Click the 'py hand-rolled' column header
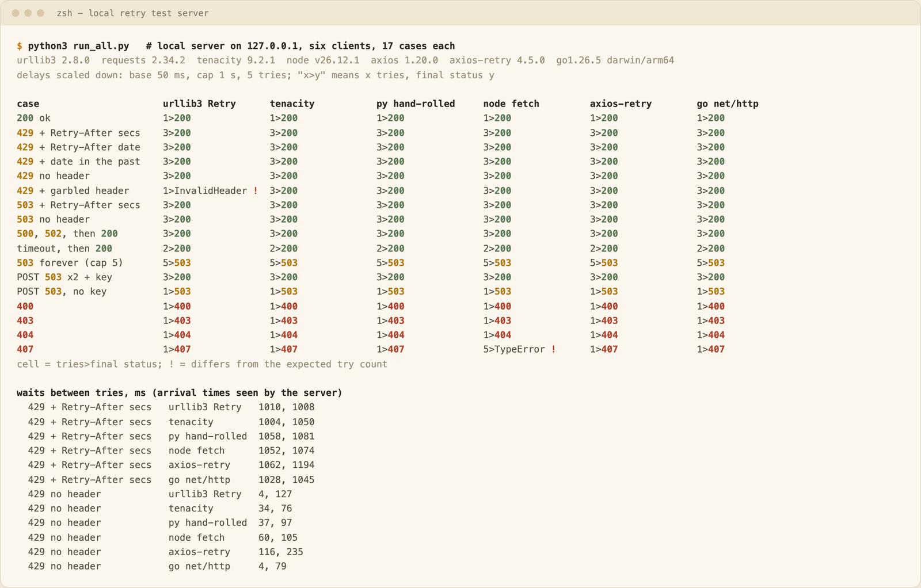This screenshot has width=921, height=588. (416, 104)
